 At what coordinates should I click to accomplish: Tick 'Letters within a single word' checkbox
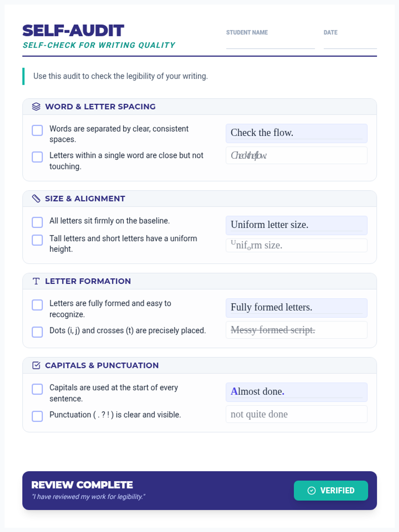(37, 157)
